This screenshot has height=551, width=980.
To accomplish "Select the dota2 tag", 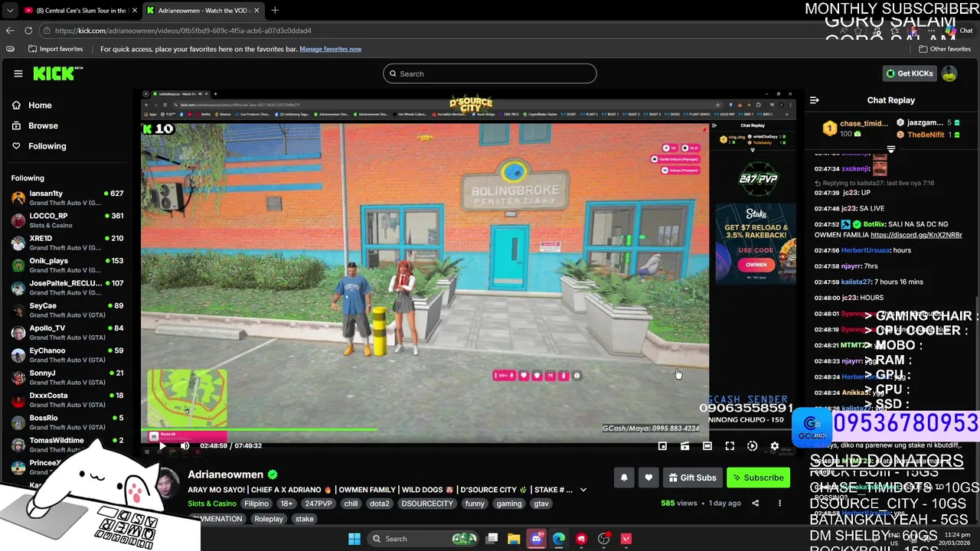I will click(x=380, y=504).
